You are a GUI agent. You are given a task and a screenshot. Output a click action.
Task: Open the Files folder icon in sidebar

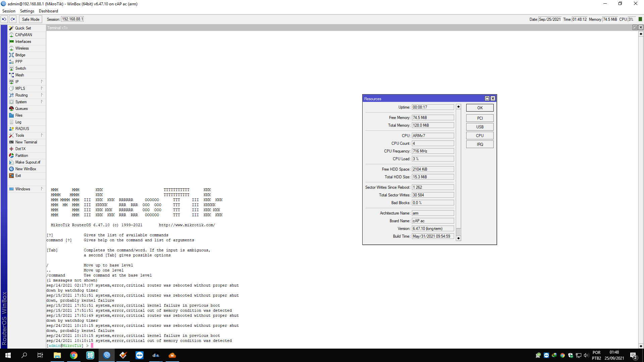pos(11,115)
